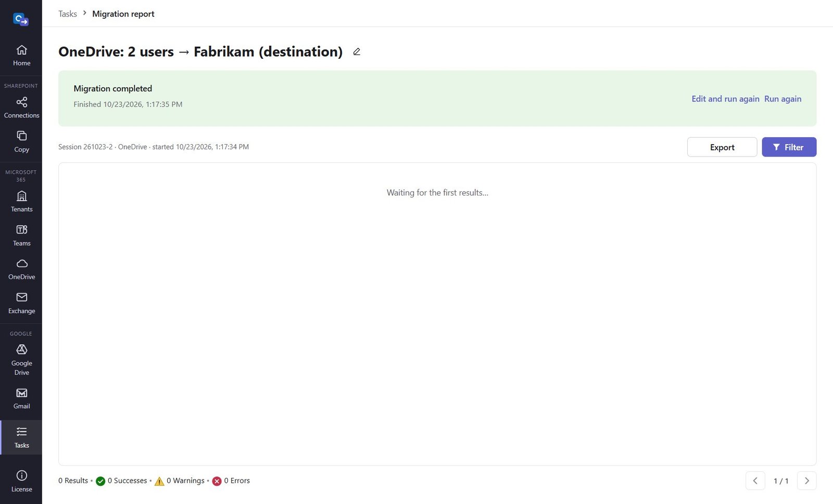Click the 1 / 1 page indicator

781,481
